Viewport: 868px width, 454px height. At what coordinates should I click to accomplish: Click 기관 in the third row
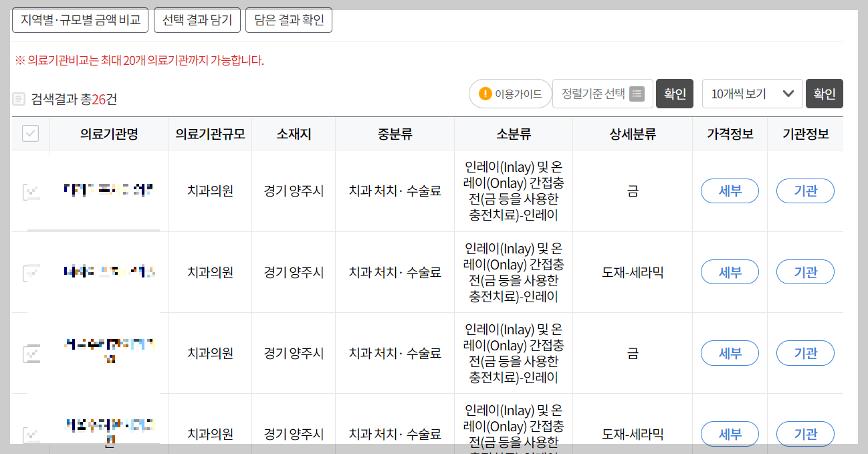click(805, 353)
